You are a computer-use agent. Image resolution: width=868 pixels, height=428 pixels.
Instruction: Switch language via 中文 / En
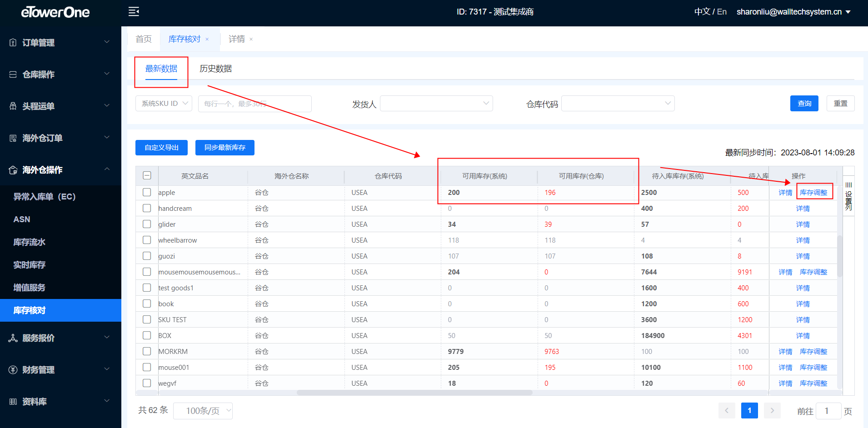click(x=710, y=12)
